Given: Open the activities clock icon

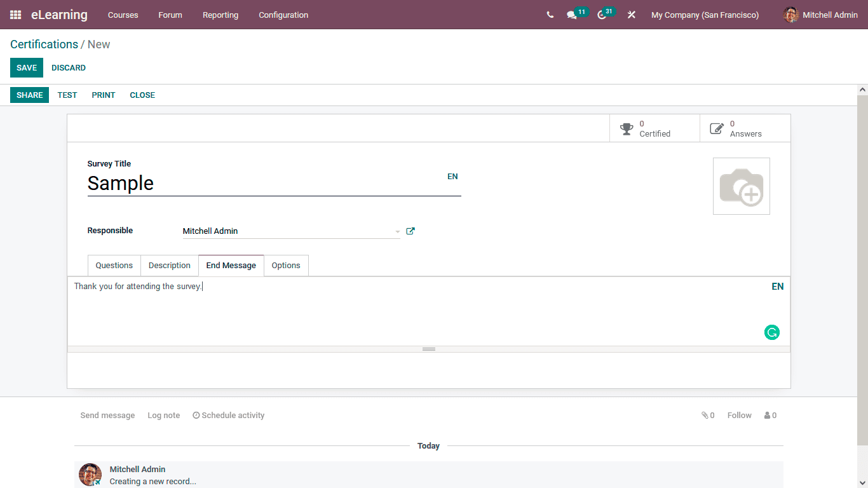Looking at the screenshot, I should click(x=600, y=15).
